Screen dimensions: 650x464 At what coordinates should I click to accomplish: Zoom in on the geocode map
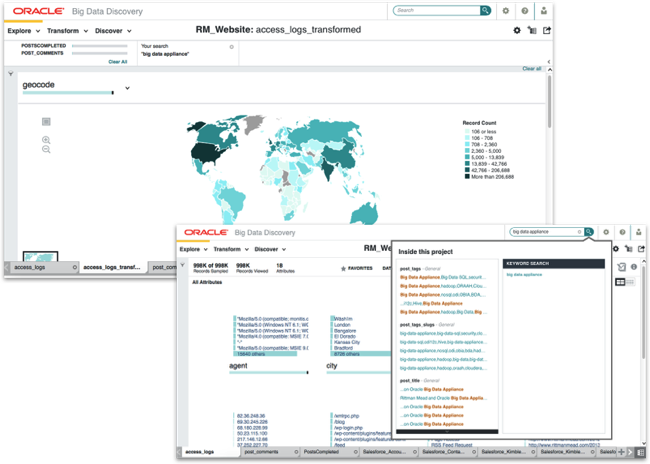(46, 140)
